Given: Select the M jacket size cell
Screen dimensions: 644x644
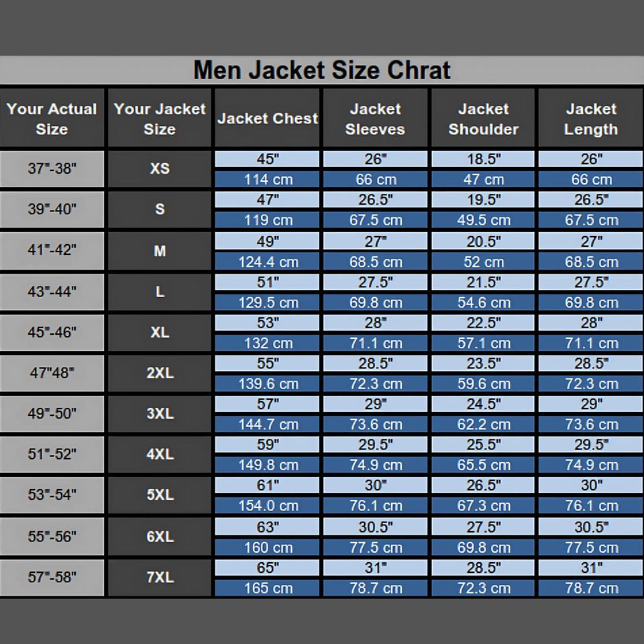Looking at the screenshot, I should click(x=160, y=251).
